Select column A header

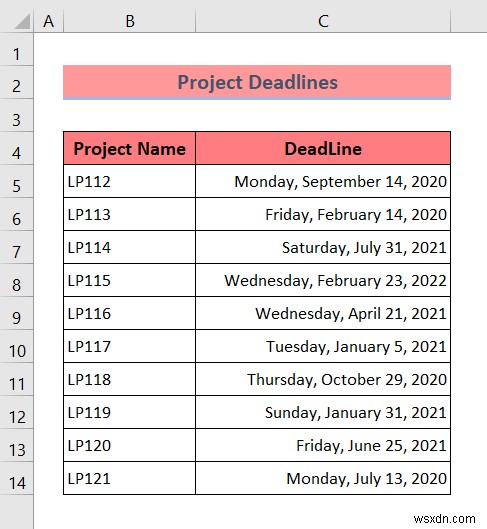coord(49,21)
